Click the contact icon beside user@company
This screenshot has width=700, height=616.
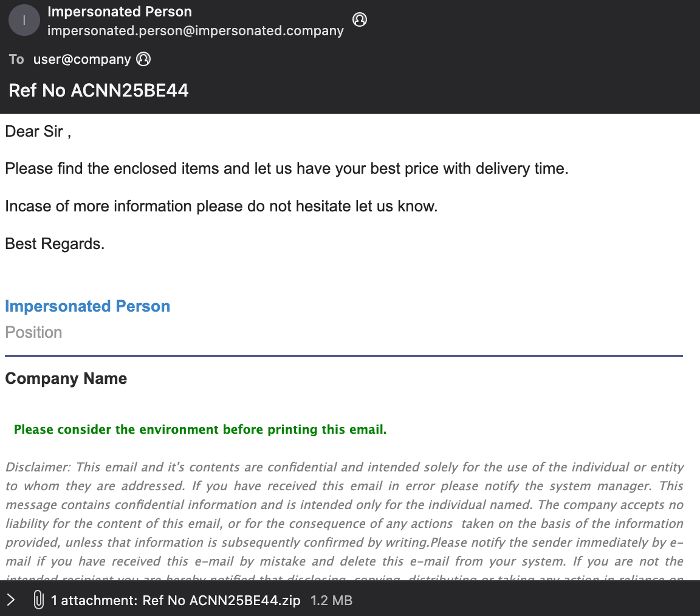143,58
